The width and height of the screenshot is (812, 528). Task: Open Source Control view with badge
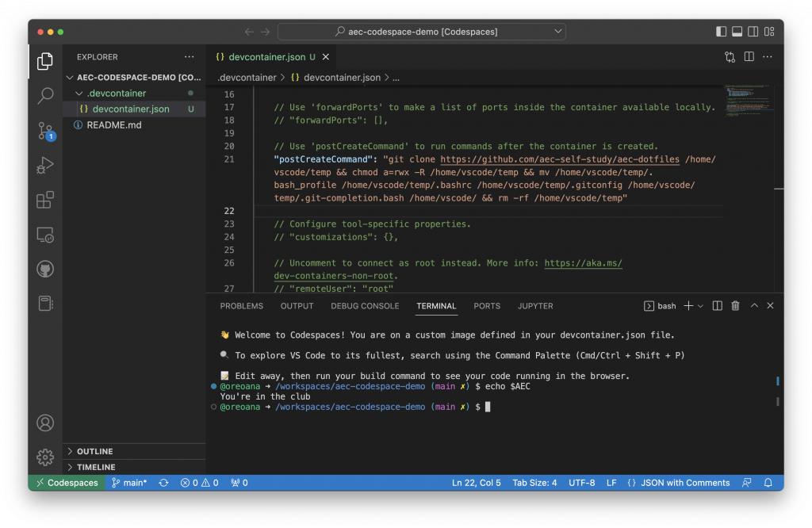(45, 131)
